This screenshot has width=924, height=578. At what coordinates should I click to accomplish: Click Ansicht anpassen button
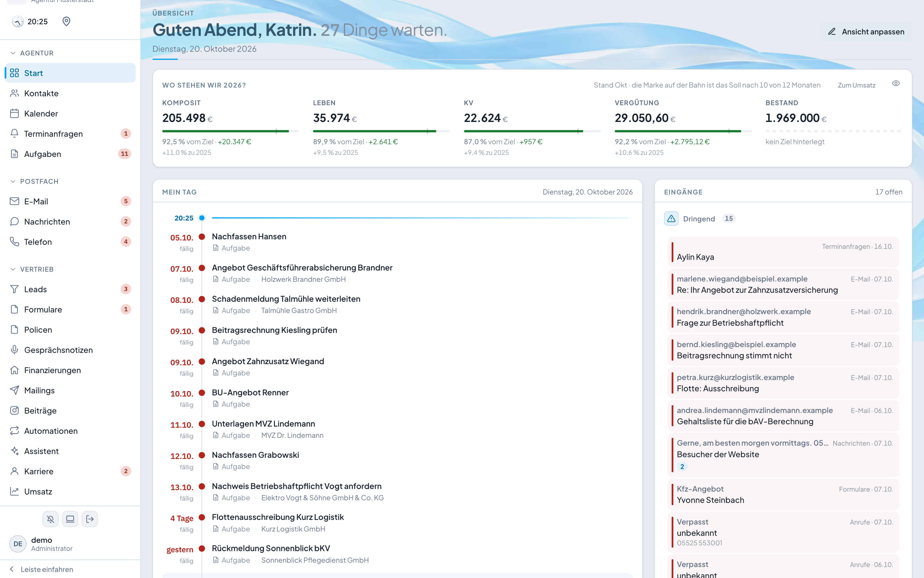pos(866,32)
